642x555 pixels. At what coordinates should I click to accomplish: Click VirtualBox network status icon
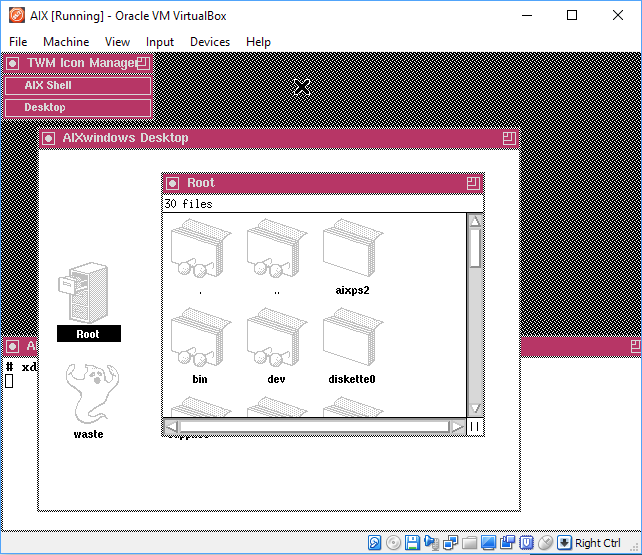pyautogui.click(x=450, y=543)
